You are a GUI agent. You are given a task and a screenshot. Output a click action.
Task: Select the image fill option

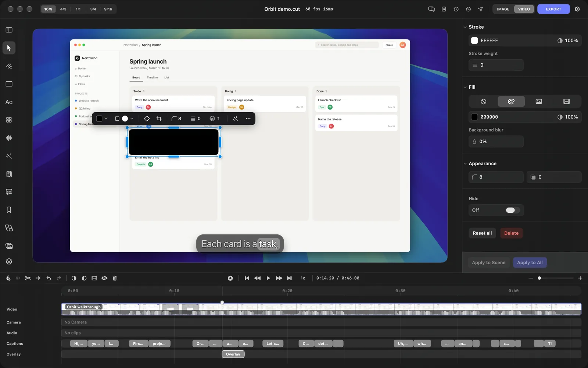[x=539, y=102]
